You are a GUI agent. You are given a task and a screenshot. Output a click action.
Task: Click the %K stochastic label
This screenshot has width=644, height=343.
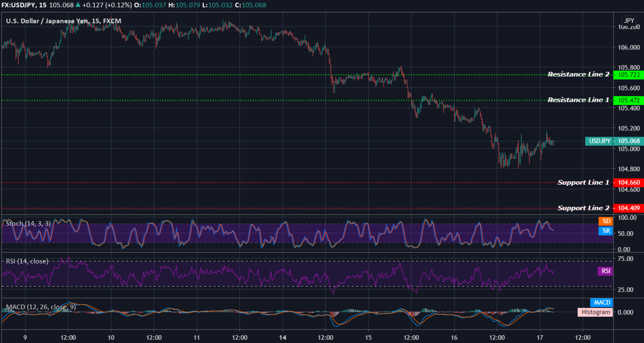coord(606,231)
